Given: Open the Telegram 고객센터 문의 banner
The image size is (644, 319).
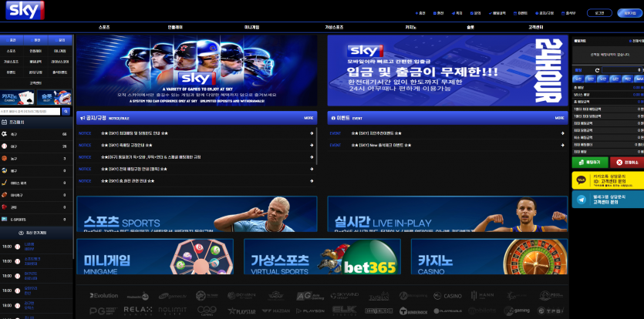Looking at the screenshot, I should click(x=608, y=199).
